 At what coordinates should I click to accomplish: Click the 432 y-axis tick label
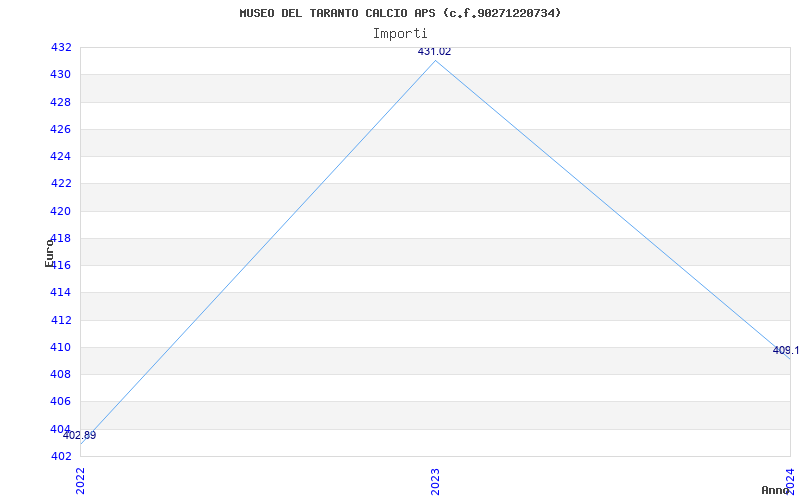point(61,47)
